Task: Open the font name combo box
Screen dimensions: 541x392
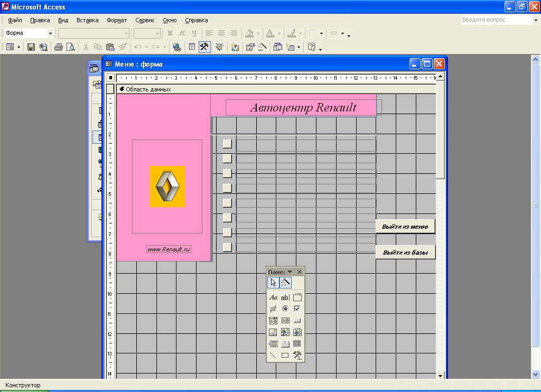Action: 94,33
